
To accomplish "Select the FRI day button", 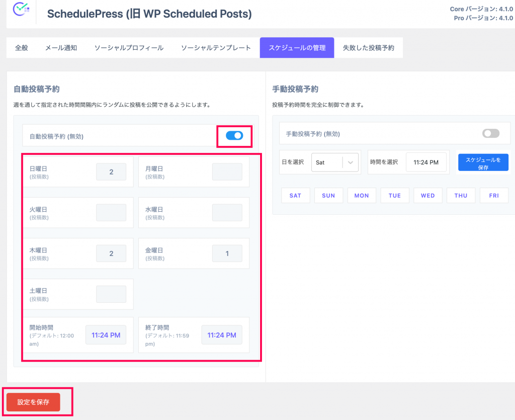I will [494, 195].
